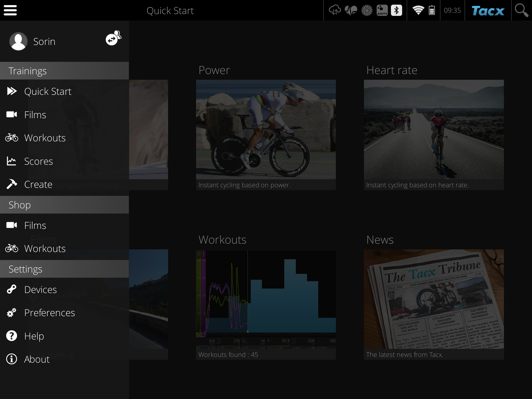
Task: Close the hamburger menu
Action: click(x=10, y=10)
